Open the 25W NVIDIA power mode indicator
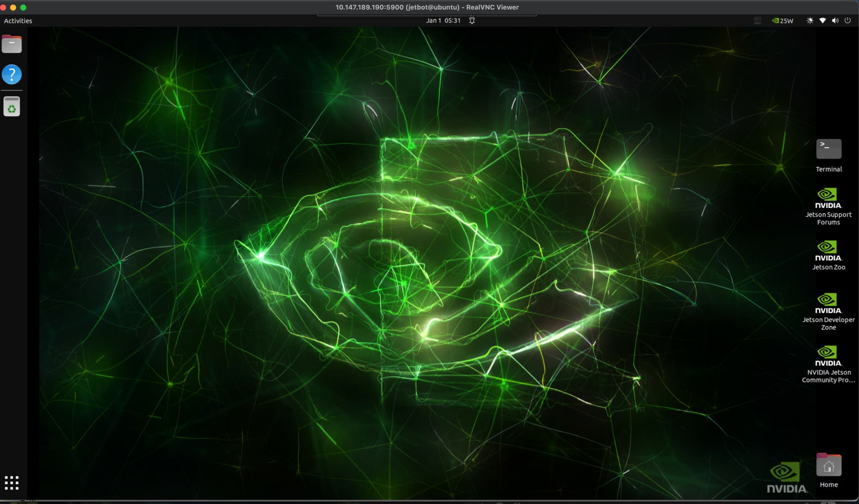The width and height of the screenshot is (859, 504). 782,21
